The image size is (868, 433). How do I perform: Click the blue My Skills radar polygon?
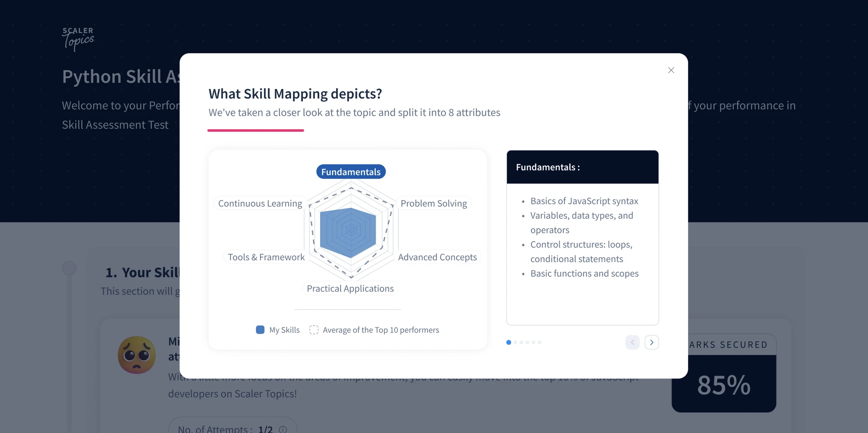pos(348,233)
